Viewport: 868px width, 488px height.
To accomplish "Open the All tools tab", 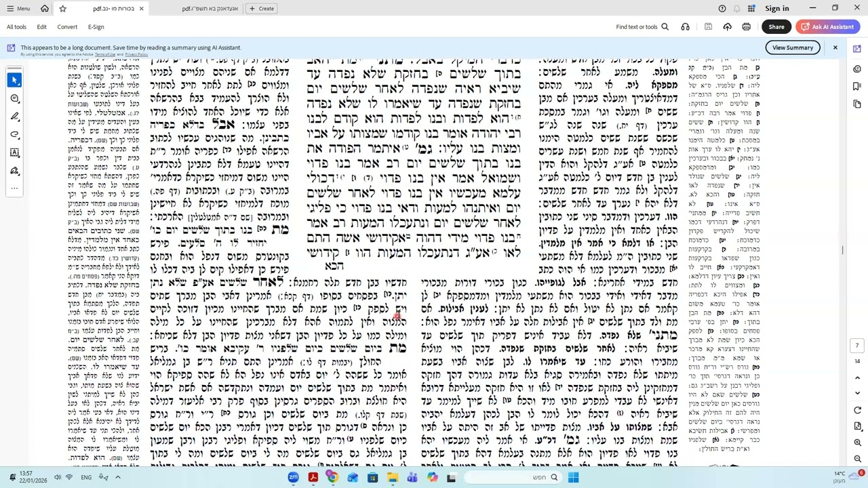I will [x=16, y=27].
